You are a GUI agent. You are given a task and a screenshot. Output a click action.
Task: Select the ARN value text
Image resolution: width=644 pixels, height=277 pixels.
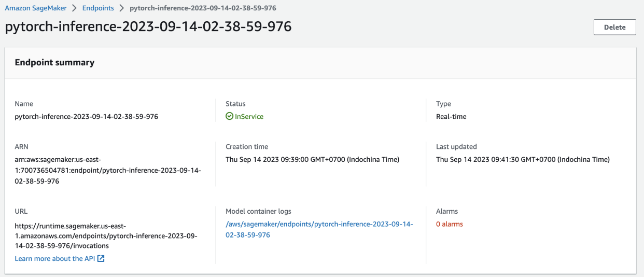click(x=108, y=170)
